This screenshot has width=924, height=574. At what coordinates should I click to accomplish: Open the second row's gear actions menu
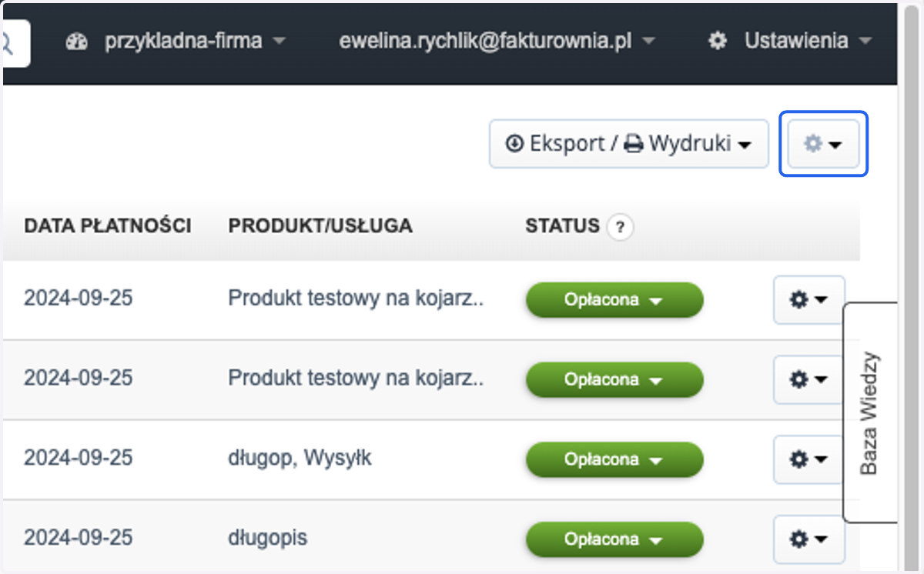[x=808, y=379]
